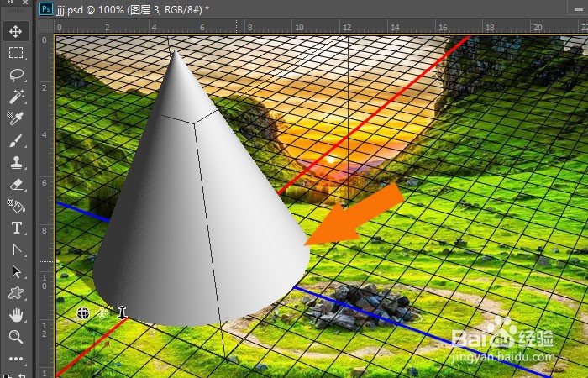Screen dimensions: 588x378
Task: Select the Horizontal Type tool
Action: point(16,228)
